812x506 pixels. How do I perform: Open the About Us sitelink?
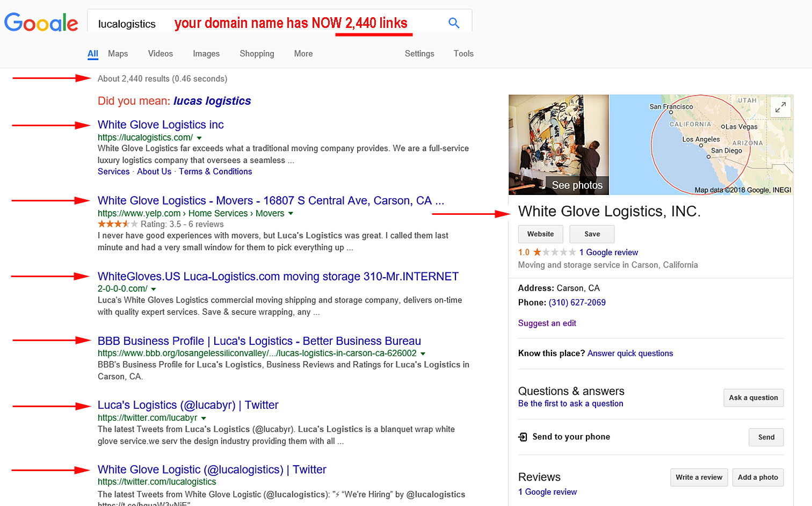tap(154, 171)
